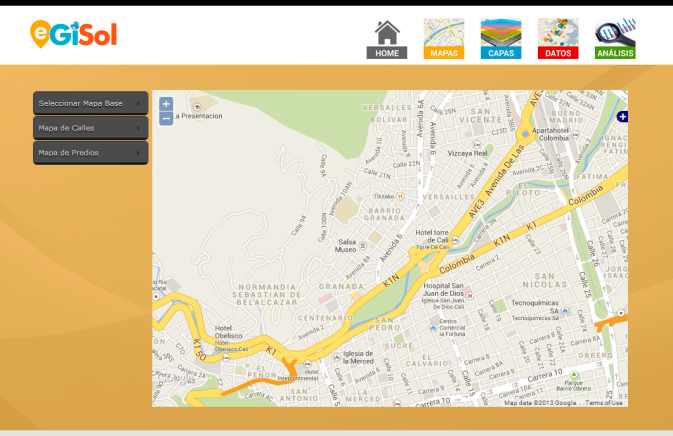
Task: Click the SAN ANTONIO neighborhood label
Action: pyautogui.click(x=299, y=395)
